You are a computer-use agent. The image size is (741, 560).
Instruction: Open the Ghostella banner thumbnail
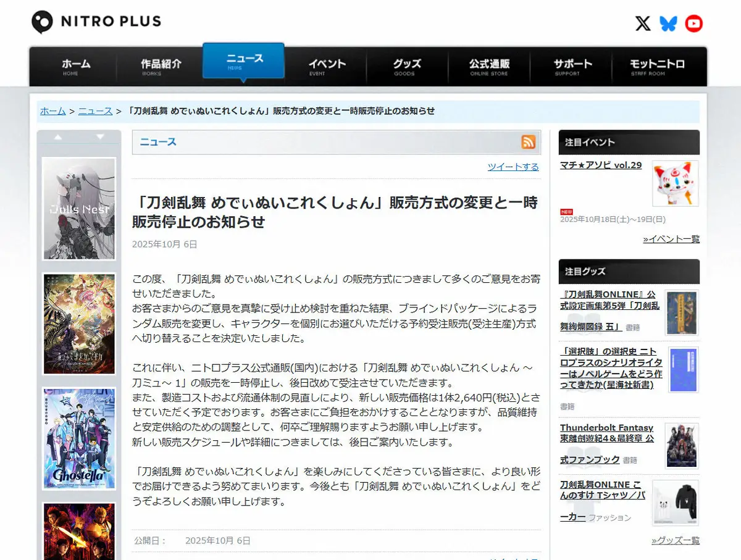[79, 438]
